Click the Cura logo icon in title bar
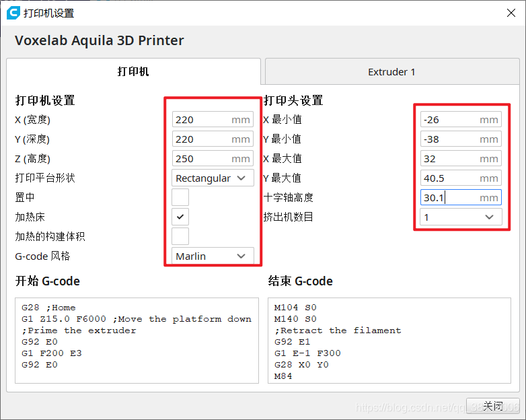The image size is (526, 420). tap(13, 13)
